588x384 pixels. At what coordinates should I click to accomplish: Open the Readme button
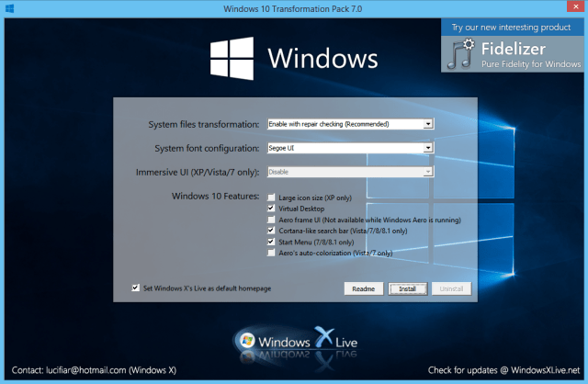click(x=363, y=288)
